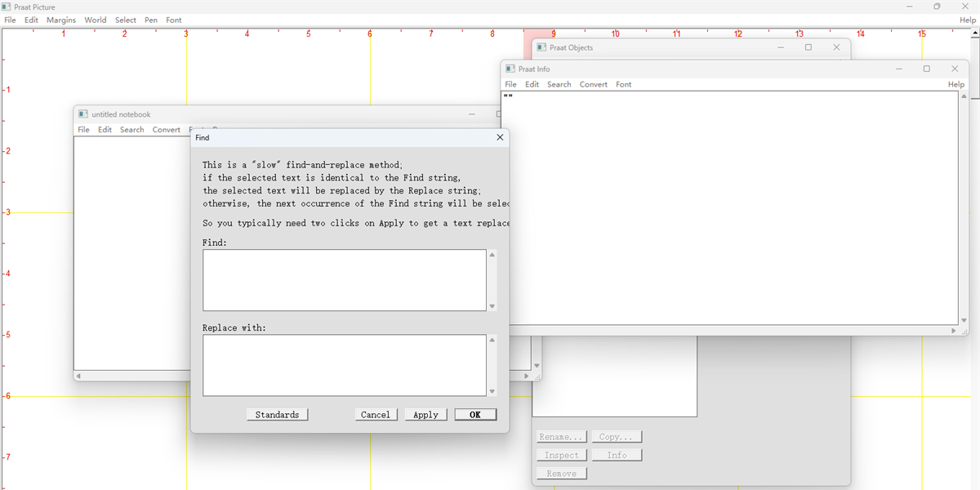Open the Margins menu in Praat Picture
The width and height of the screenshot is (980, 490).
coord(61,20)
